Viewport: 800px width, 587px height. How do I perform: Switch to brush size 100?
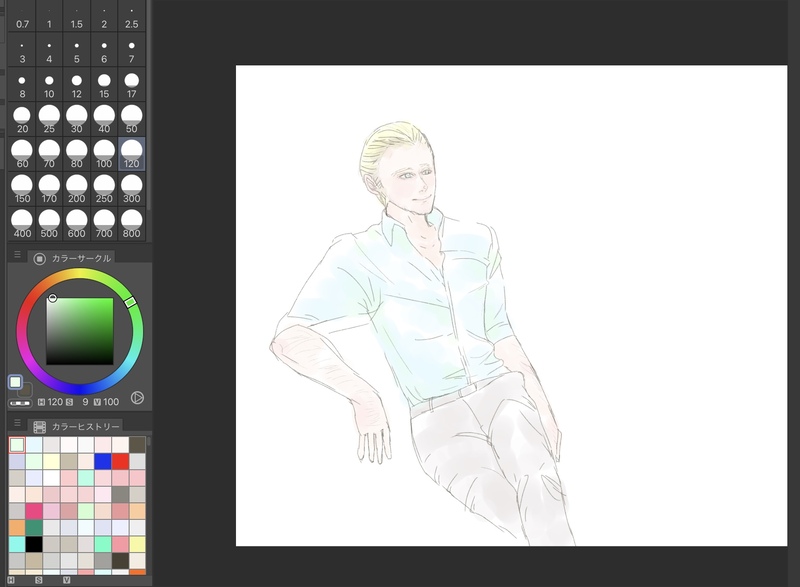click(104, 154)
